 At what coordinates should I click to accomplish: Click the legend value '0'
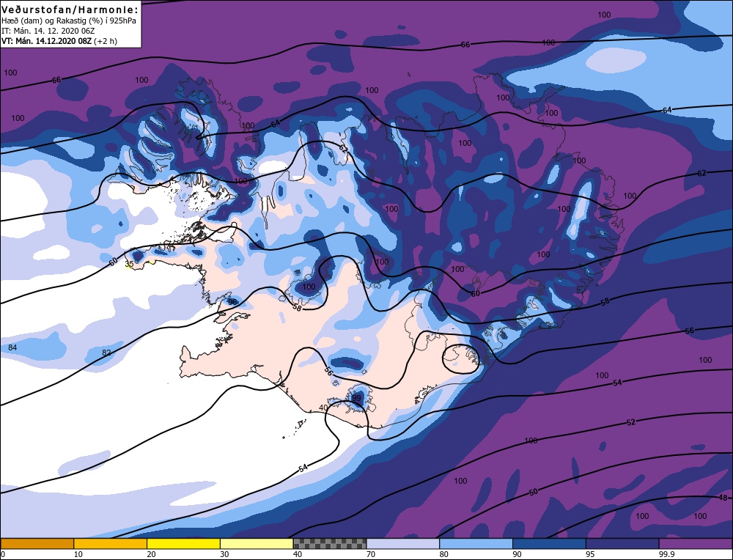point(3,554)
